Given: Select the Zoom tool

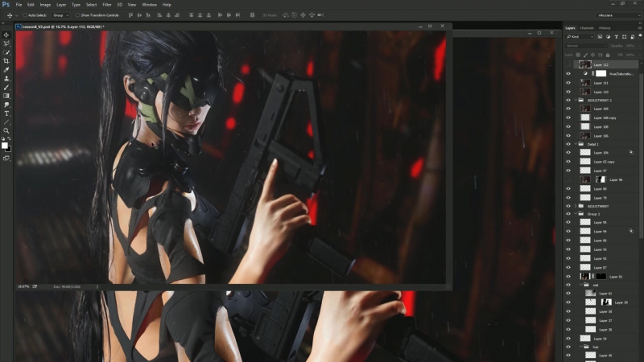Looking at the screenshot, I should [6, 131].
